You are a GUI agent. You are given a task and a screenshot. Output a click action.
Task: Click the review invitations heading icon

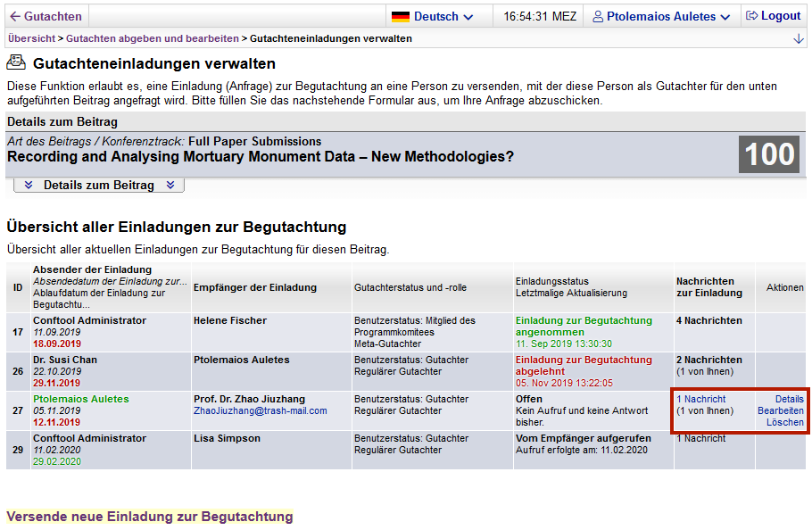tap(16, 62)
